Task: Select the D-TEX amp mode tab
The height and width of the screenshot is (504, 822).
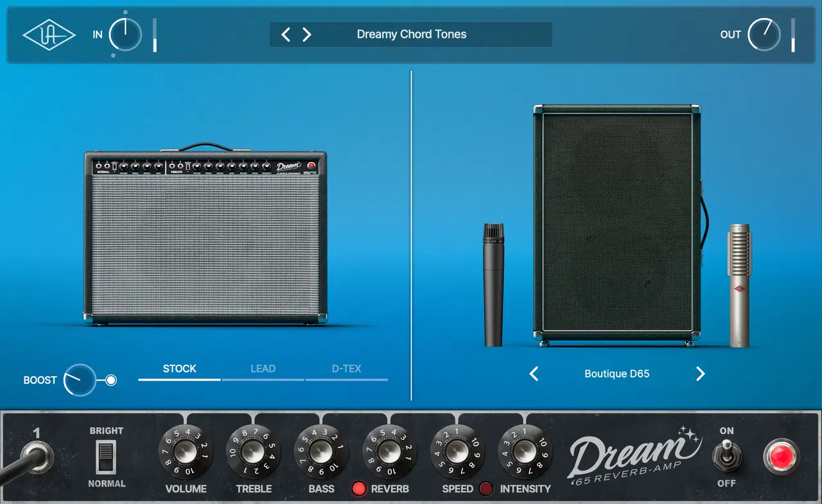Action: 347,369
